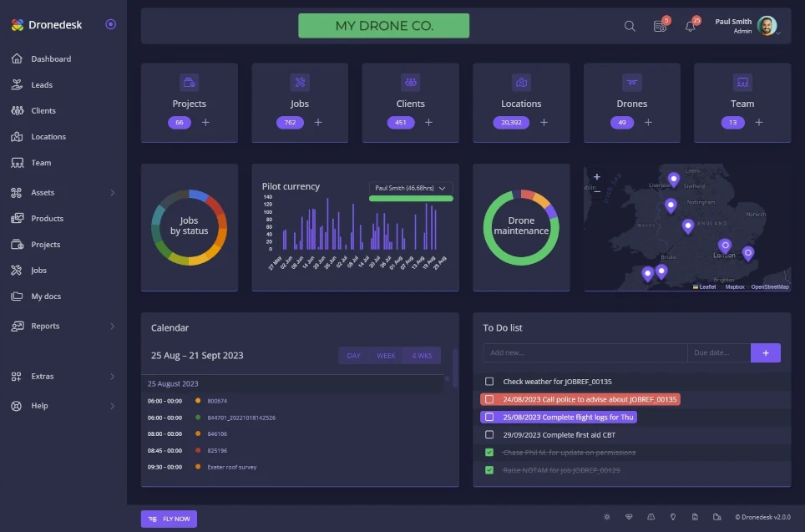805x532 pixels.
Task: Click the FLY NOW button
Action: tap(169, 519)
